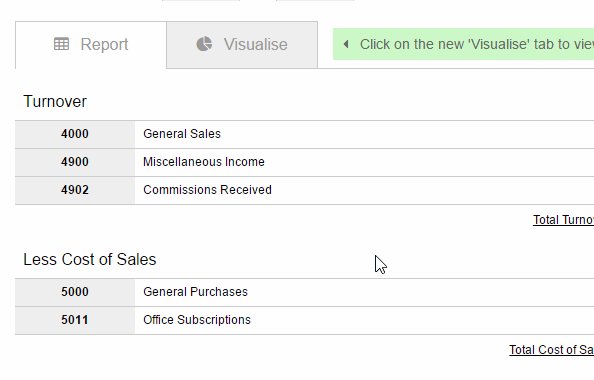Select the Office Subscriptions row
The image size is (594, 380).
tap(305, 321)
